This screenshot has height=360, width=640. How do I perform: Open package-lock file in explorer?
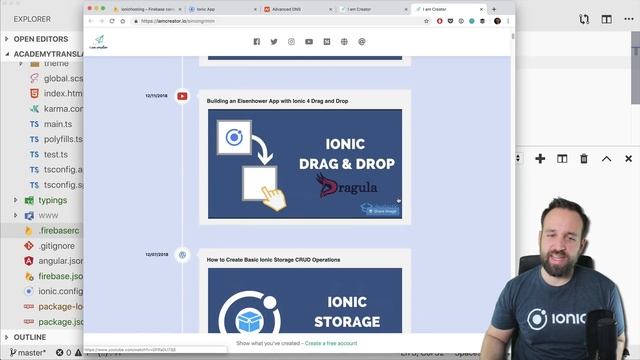[x=60, y=307]
